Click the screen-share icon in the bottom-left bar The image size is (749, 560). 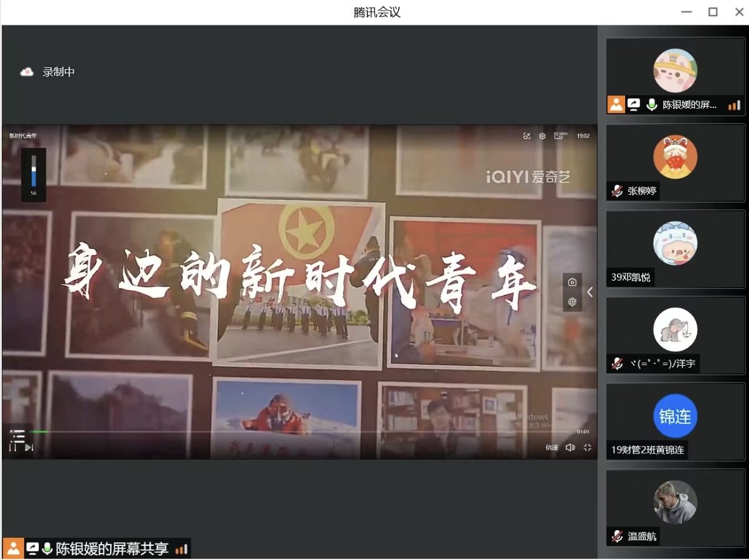pos(32,549)
